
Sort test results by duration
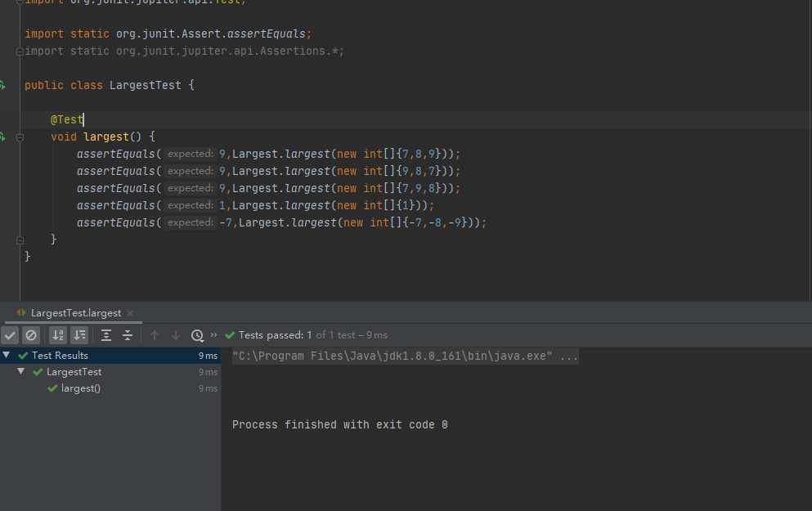pyautogui.click(x=79, y=335)
